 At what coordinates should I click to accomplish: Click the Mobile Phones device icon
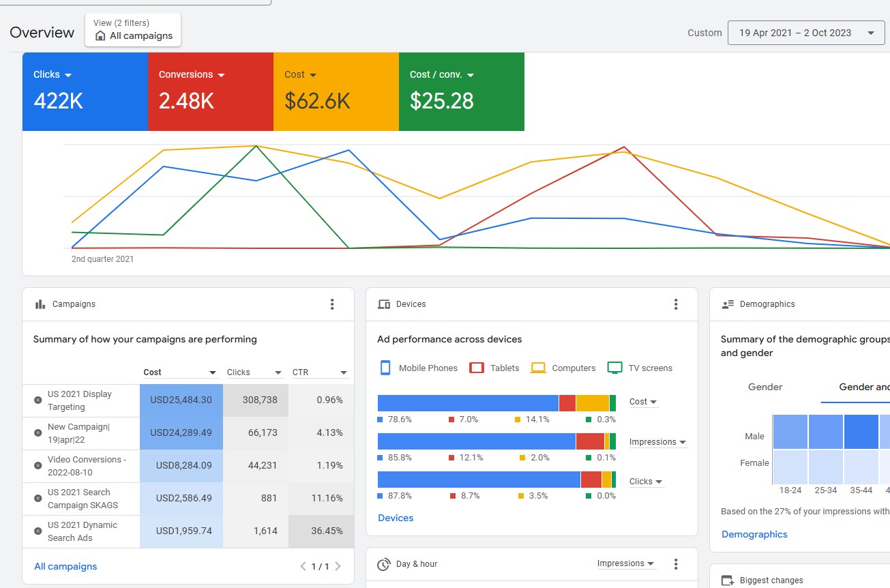point(385,368)
